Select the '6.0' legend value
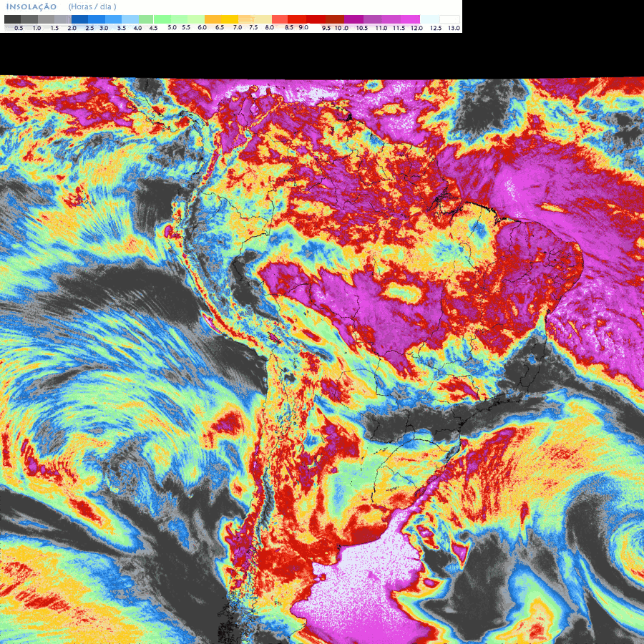The width and height of the screenshot is (644, 644). pyautogui.click(x=202, y=27)
